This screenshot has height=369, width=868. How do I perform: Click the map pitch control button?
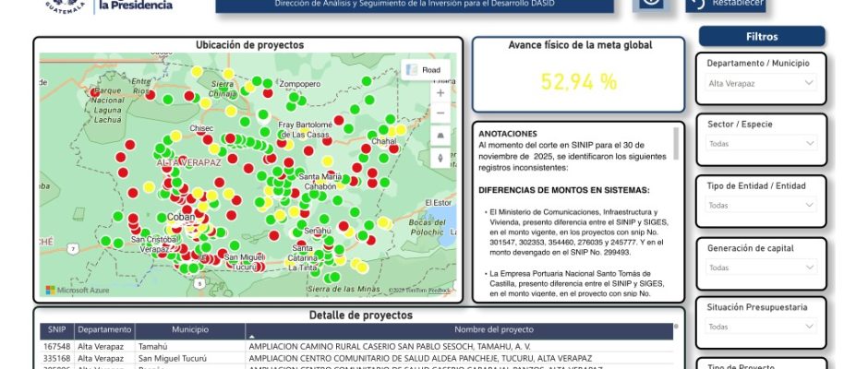click(x=440, y=136)
